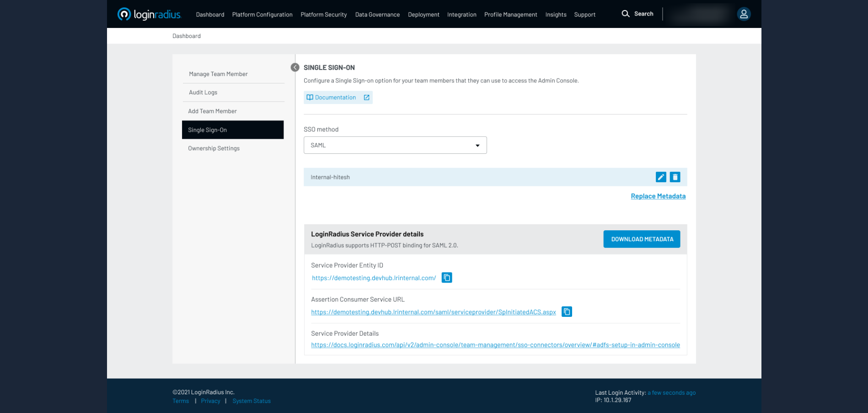Screen dimensions: 868x413
Task: Copy the Assertion Consumer Service URL
Action: coord(566,312)
